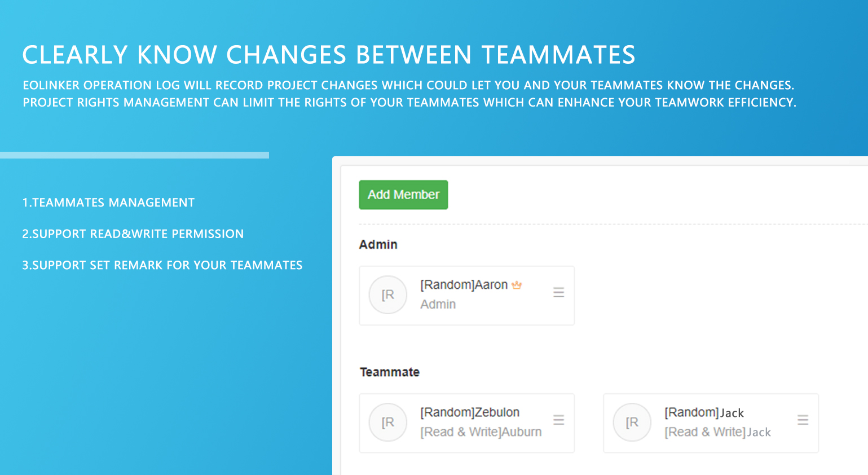The image size is (868, 475).
Task: Open the [Random]Aaron member name
Action: 464,285
